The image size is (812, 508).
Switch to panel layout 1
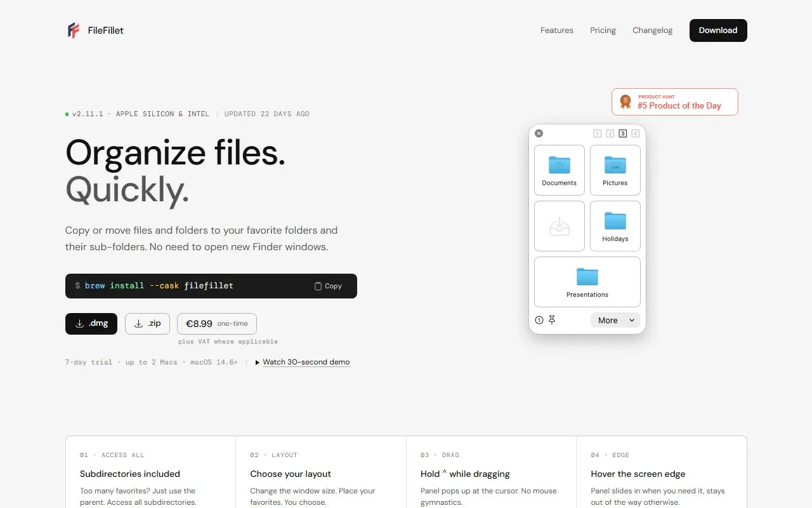(x=597, y=133)
